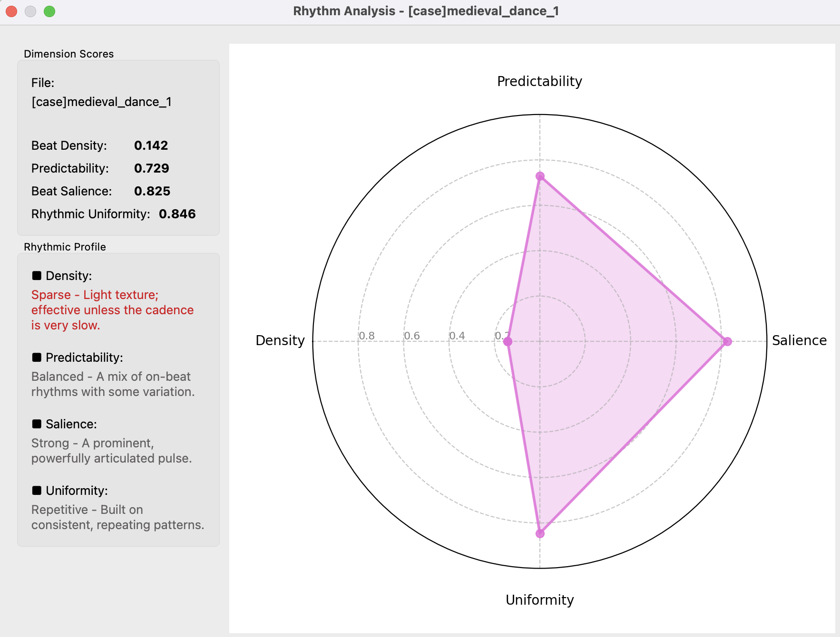
Task: Click the red Sparse density description text
Action: coord(112,310)
